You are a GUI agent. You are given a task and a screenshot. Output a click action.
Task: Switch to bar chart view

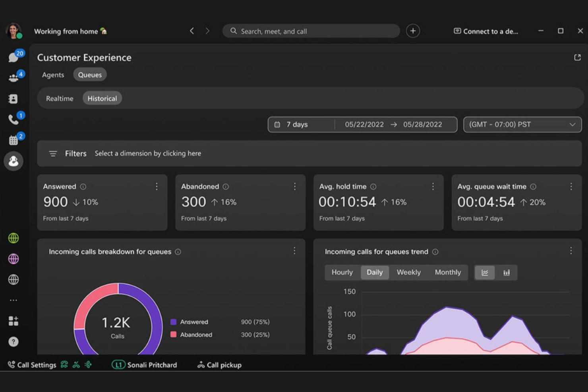pyautogui.click(x=506, y=272)
